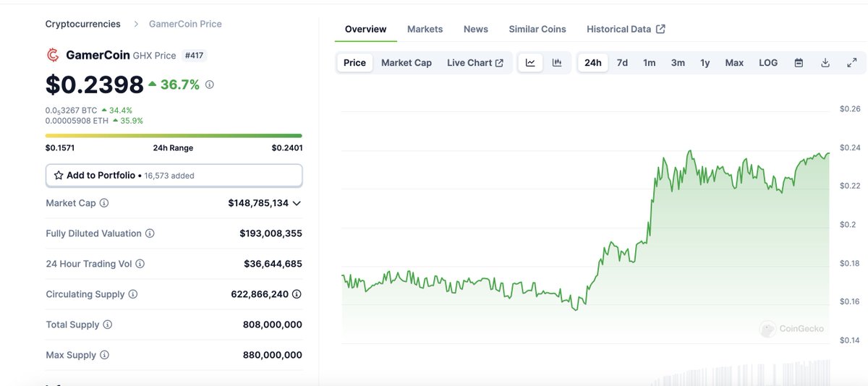The height and width of the screenshot is (386, 868).
Task: Click external link icon on Live Chart
Action: coord(499,63)
